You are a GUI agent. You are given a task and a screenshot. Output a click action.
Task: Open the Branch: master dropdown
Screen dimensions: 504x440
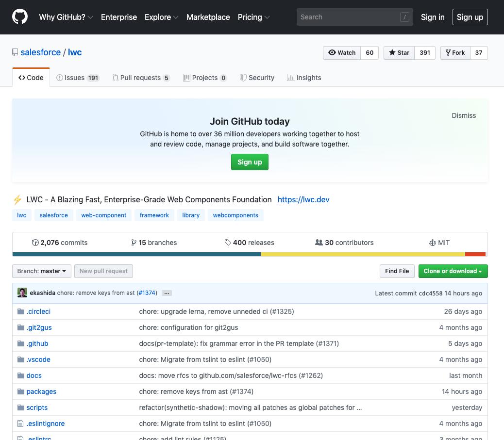[41, 271]
